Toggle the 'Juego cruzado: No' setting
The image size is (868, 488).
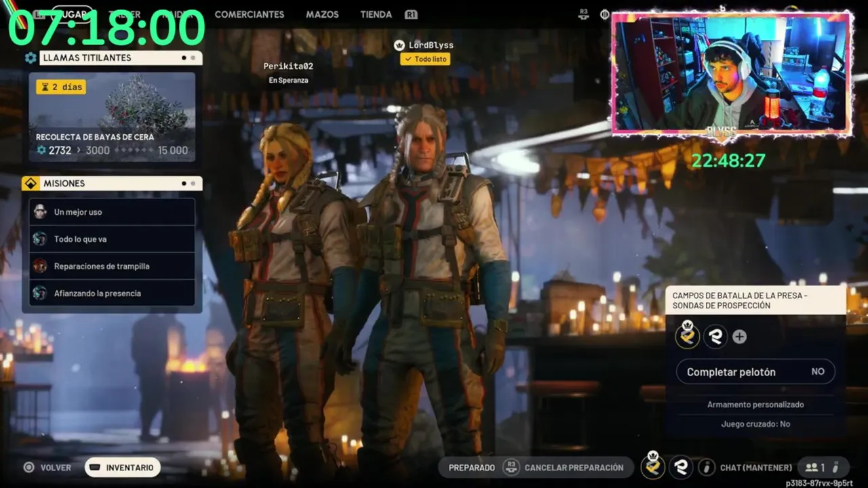coord(755,424)
